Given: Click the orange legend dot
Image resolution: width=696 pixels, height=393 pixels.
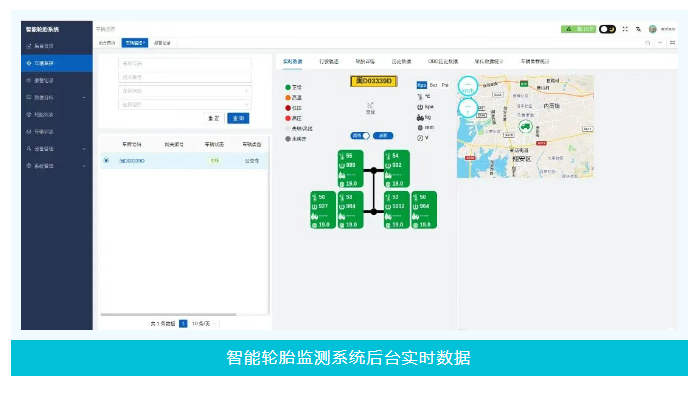Looking at the screenshot, I should pyautogui.click(x=288, y=98).
